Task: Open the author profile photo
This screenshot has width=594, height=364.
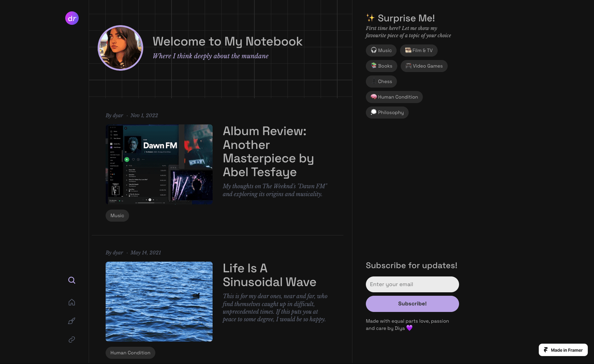Action: [120, 48]
